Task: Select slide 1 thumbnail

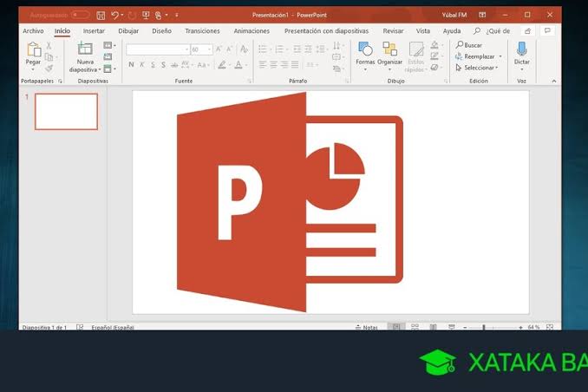Action: pyautogui.click(x=67, y=112)
